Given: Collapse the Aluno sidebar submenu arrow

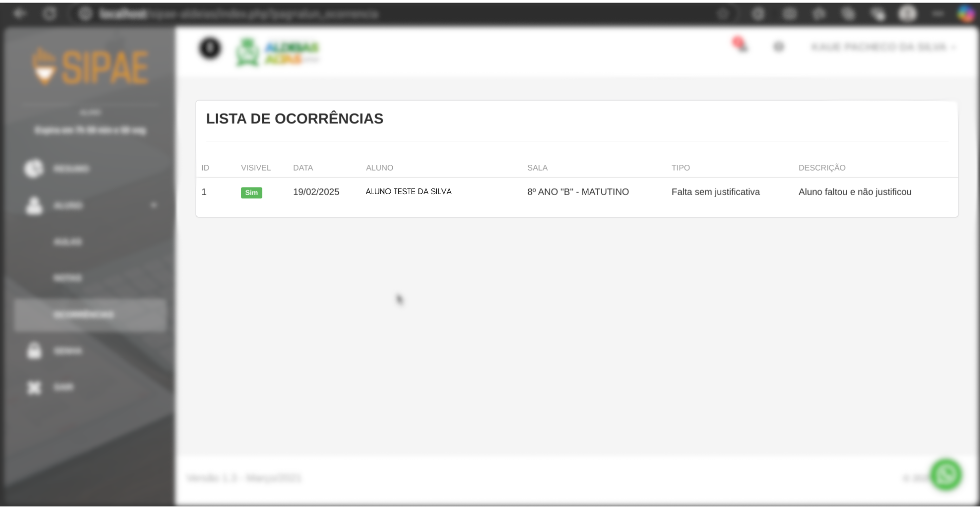Looking at the screenshot, I should [153, 205].
